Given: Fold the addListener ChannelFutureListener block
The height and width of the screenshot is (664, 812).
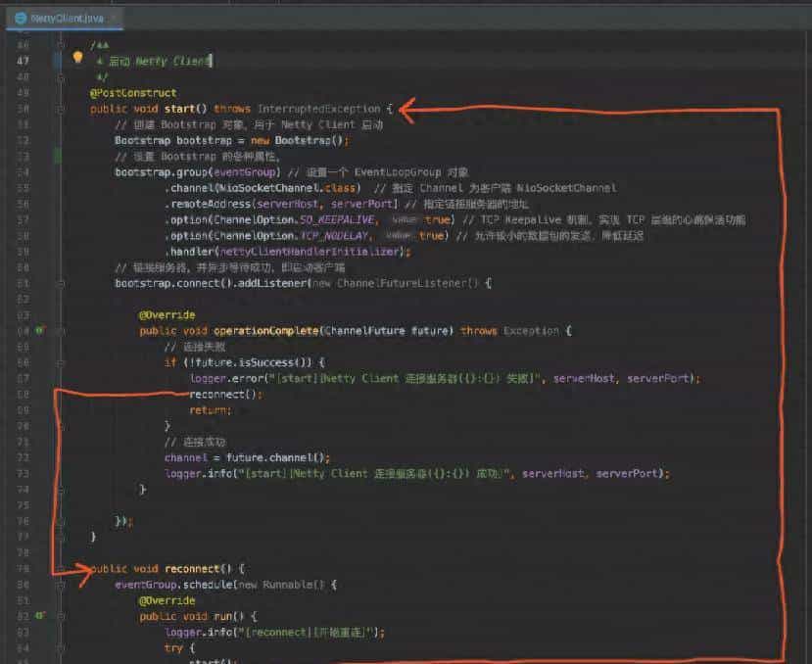Looking at the screenshot, I should [61, 283].
